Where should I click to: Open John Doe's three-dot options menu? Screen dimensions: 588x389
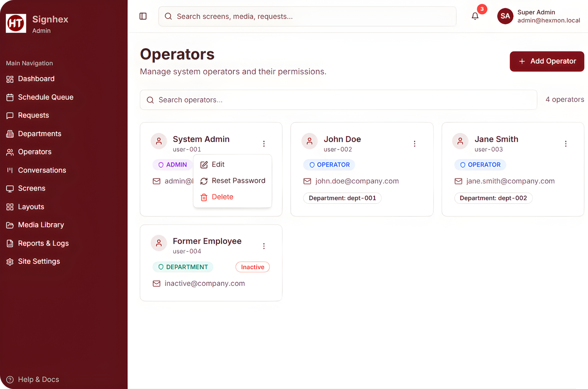pyautogui.click(x=415, y=144)
